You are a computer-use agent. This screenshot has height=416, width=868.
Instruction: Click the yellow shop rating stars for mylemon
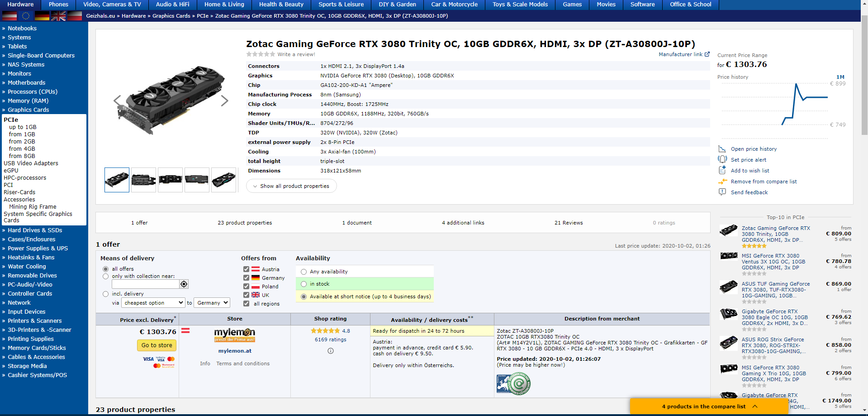click(x=325, y=331)
